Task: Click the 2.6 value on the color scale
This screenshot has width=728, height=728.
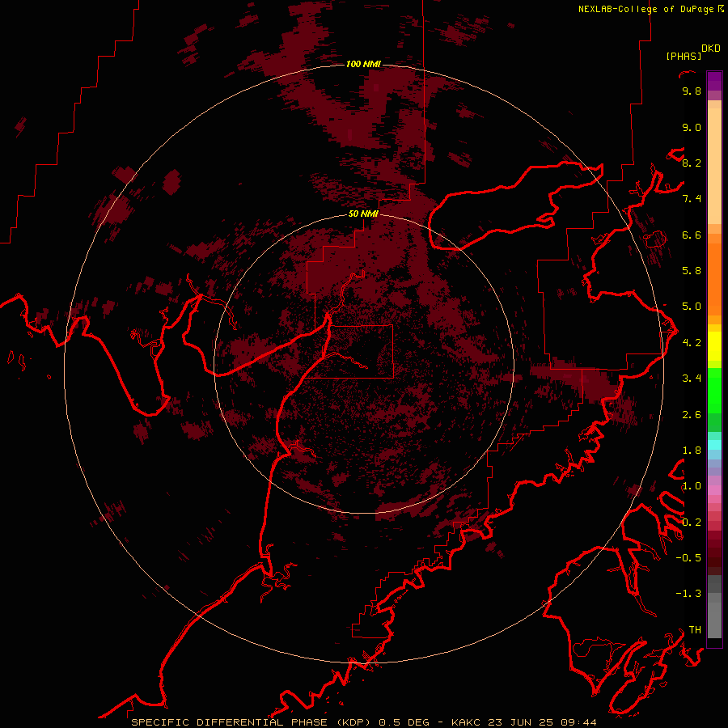Action: pyautogui.click(x=692, y=415)
